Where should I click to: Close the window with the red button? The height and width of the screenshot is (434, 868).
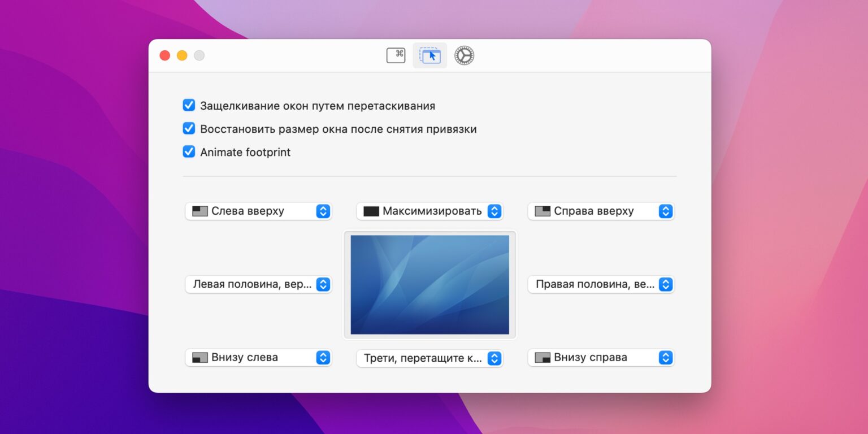[165, 55]
